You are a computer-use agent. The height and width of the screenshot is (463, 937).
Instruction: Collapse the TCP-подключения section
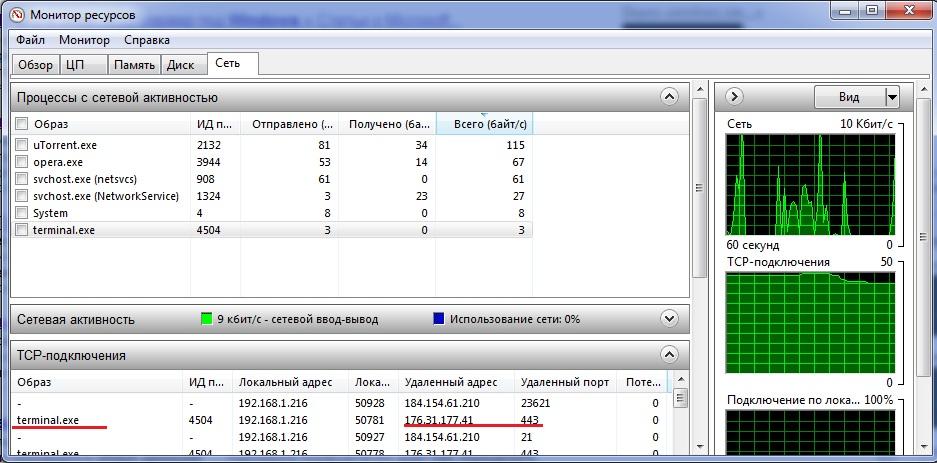(669, 355)
